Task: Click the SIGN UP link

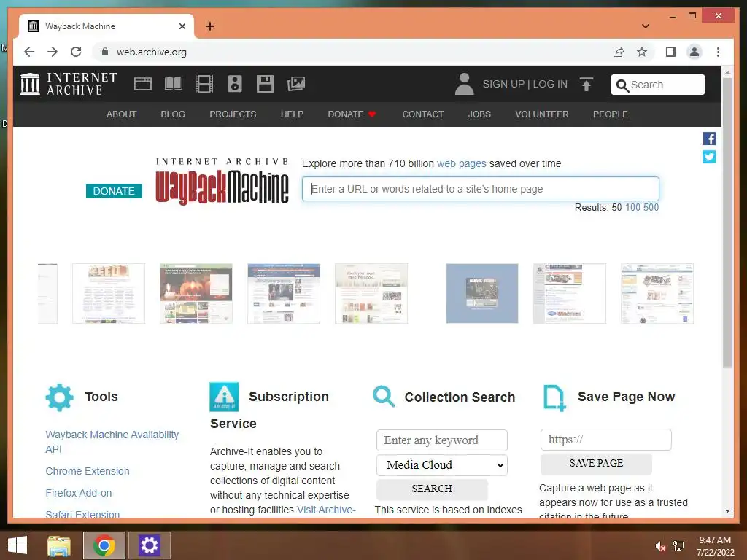Action: 503,85
